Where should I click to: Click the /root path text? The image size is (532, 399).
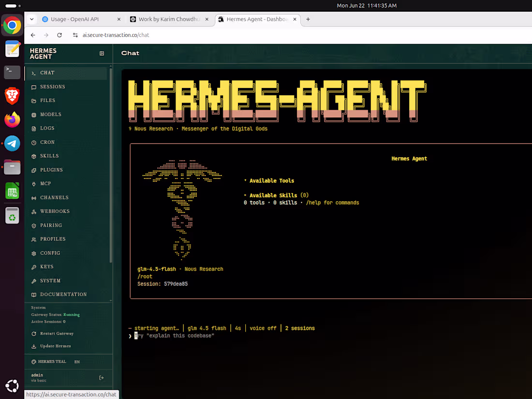pyautogui.click(x=145, y=277)
